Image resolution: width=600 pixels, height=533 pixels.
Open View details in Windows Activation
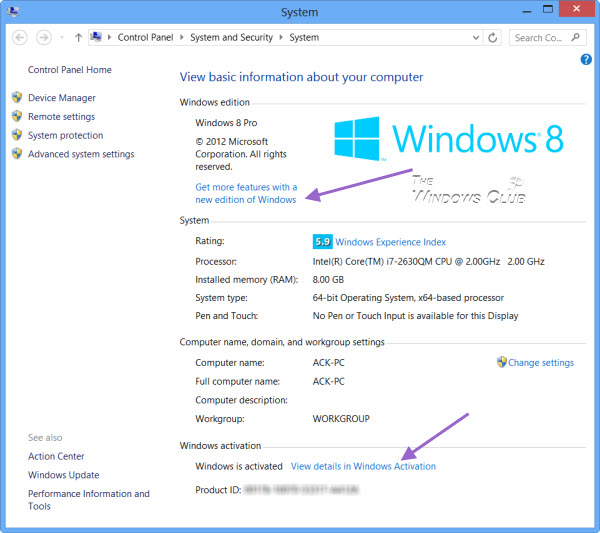[363, 466]
